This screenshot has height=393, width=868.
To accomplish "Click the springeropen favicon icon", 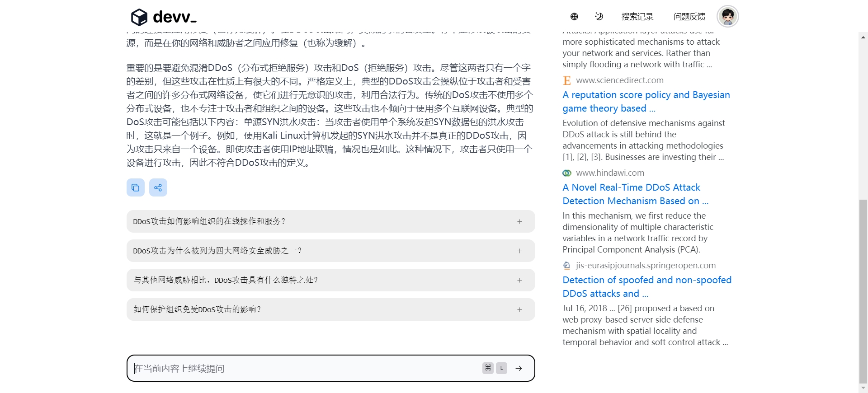I will click(x=567, y=266).
